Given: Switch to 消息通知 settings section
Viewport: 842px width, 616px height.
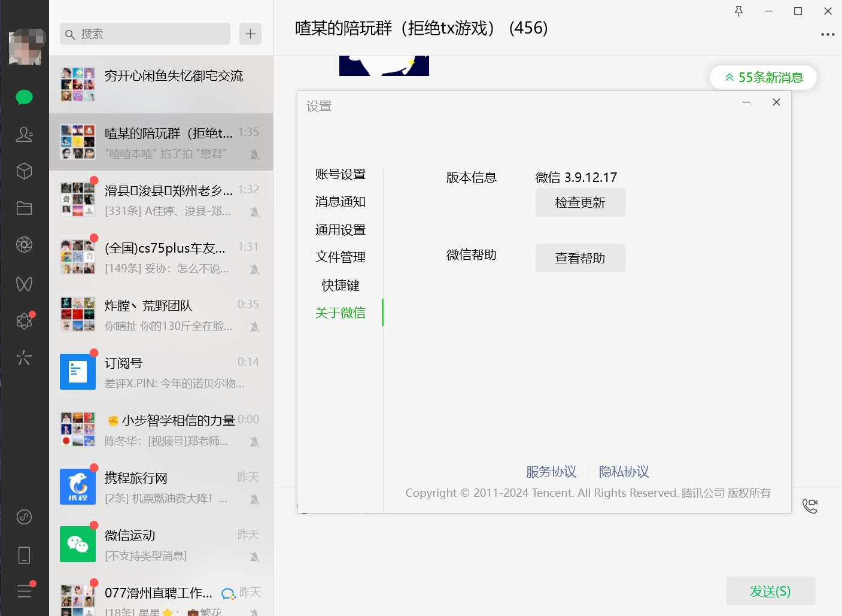Looking at the screenshot, I should pyautogui.click(x=339, y=202).
